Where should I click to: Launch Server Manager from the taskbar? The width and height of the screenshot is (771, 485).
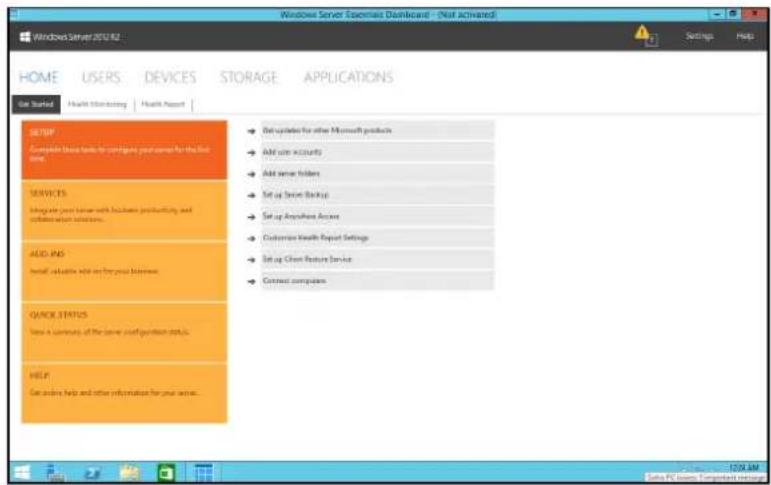tap(56, 473)
